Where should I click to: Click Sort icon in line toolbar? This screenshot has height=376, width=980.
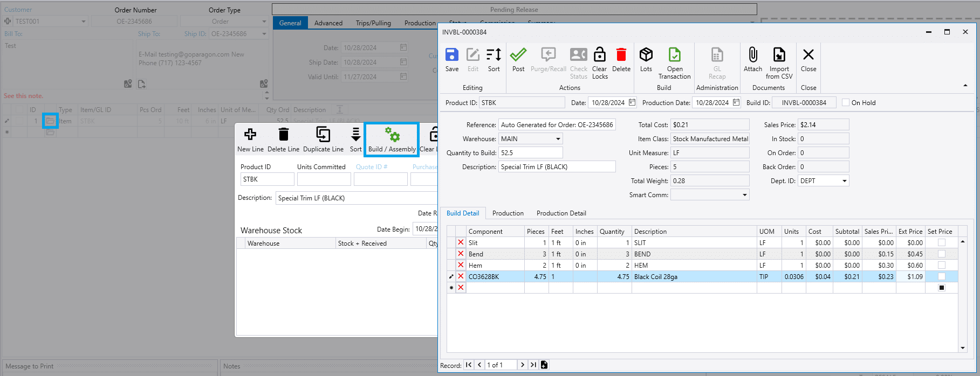pyautogui.click(x=355, y=134)
